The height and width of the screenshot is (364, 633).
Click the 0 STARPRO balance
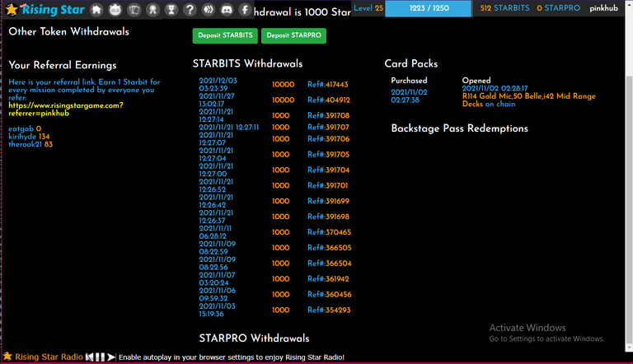(558, 8)
